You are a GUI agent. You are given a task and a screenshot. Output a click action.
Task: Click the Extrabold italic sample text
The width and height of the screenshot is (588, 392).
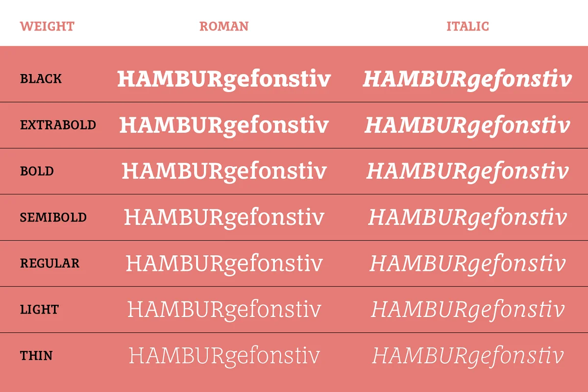pos(467,126)
